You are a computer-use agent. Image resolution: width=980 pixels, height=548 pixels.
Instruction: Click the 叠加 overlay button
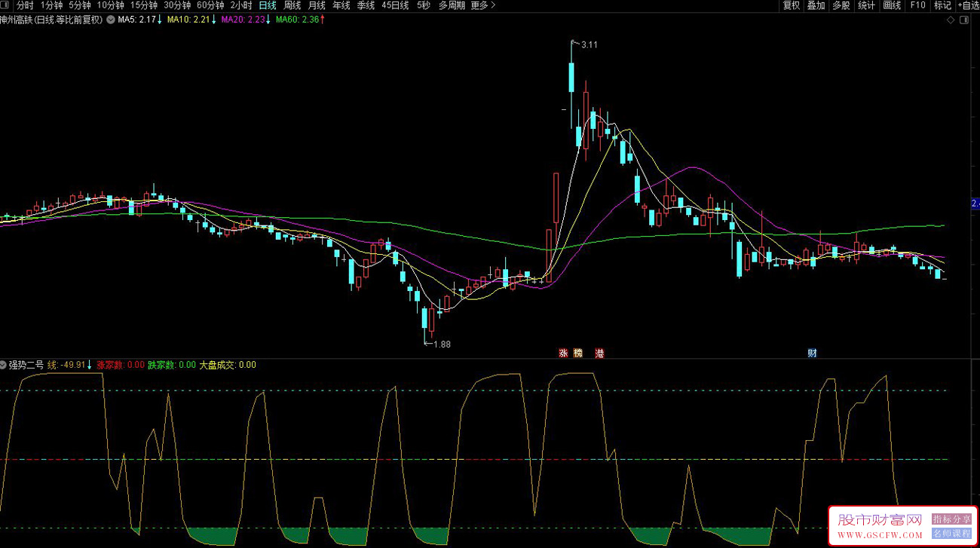pyautogui.click(x=816, y=5)
